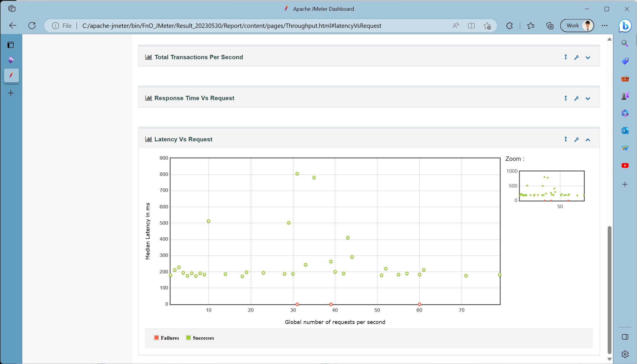This screenshot has width=637, height=364.
Task: Open sidebar Search
Action: (625, 44)
